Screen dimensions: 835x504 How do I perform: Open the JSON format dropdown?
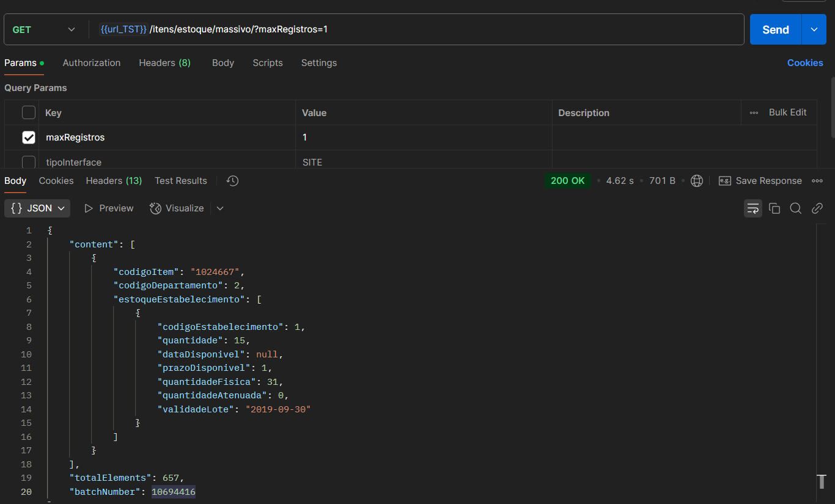(37, 208)
